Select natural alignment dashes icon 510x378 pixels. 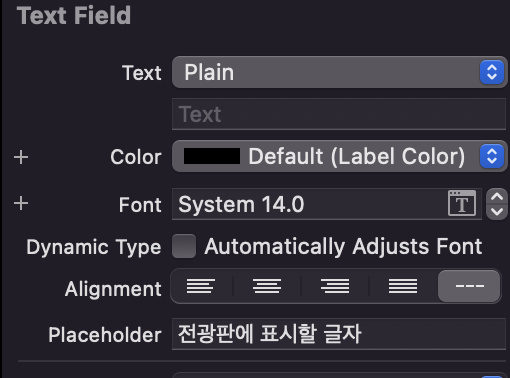[x=469, y=286]
